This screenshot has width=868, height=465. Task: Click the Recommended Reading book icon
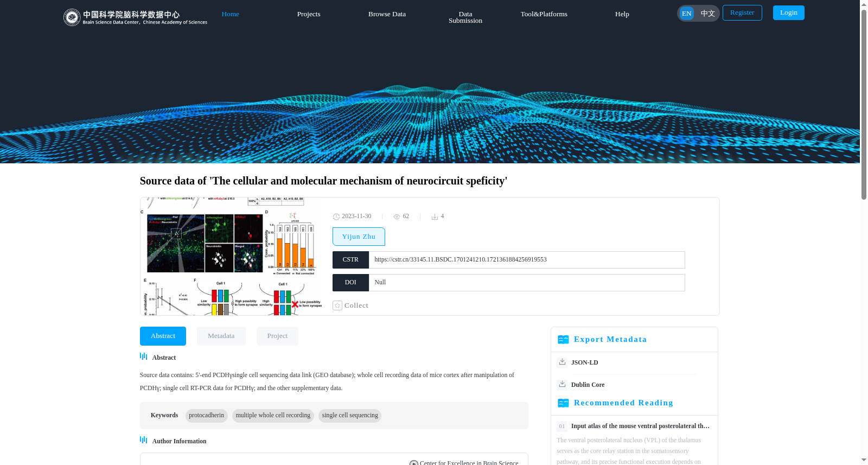click(563, 403)
